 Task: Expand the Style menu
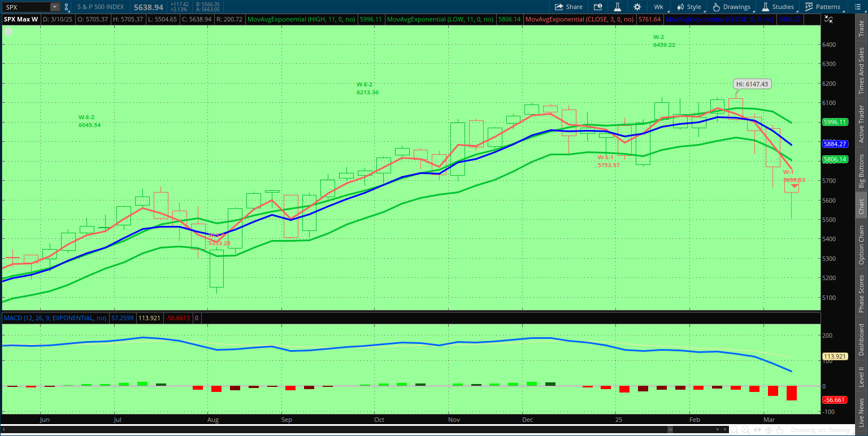[x=689, y=7]
